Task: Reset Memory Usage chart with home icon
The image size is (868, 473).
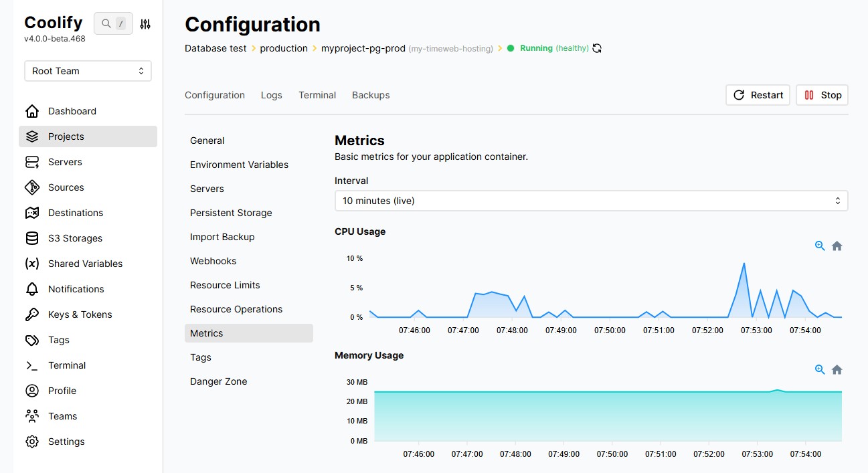Action: [x=837, y=370]
